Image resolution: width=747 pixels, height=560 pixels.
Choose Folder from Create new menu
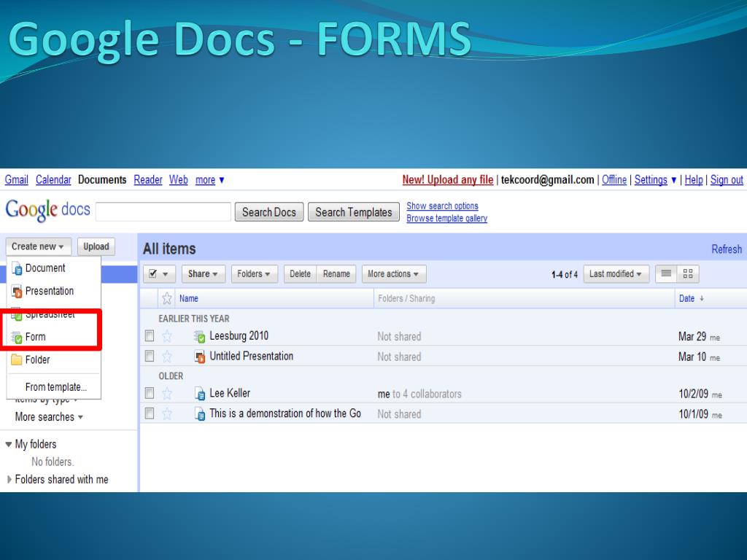point(54,360)
